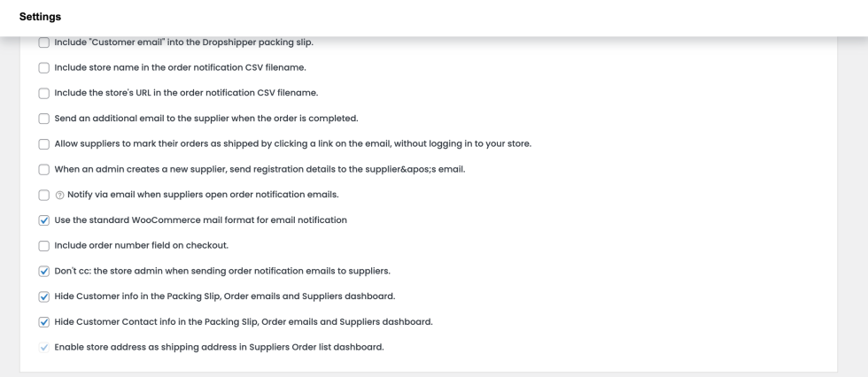This screenshot has width=868, height=377.
Task: Click the 'Send an additional email to the supplier' label text
Action: pos(206,119)
